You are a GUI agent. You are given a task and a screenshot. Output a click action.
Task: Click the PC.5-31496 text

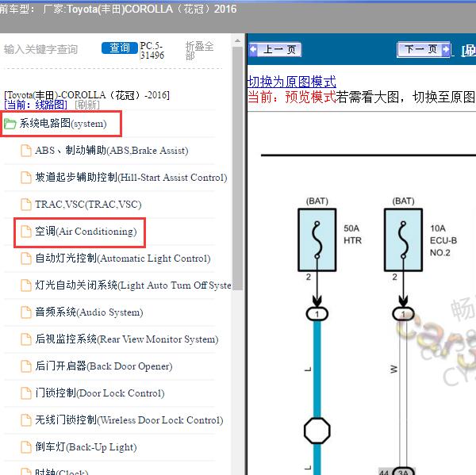(152, 51)
